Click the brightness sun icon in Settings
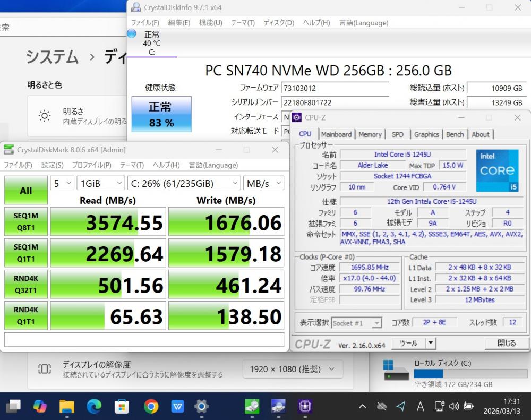The image size is (531, 420). point(45,116)
